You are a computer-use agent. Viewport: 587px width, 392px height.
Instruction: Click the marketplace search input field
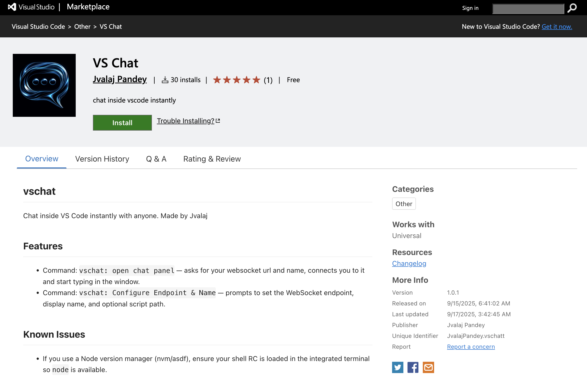(528, 9)
